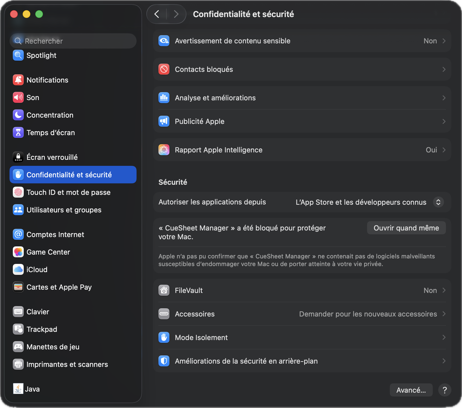Expand FileVault row chevron
The image size is (462, 408).
tap(444, 290)
